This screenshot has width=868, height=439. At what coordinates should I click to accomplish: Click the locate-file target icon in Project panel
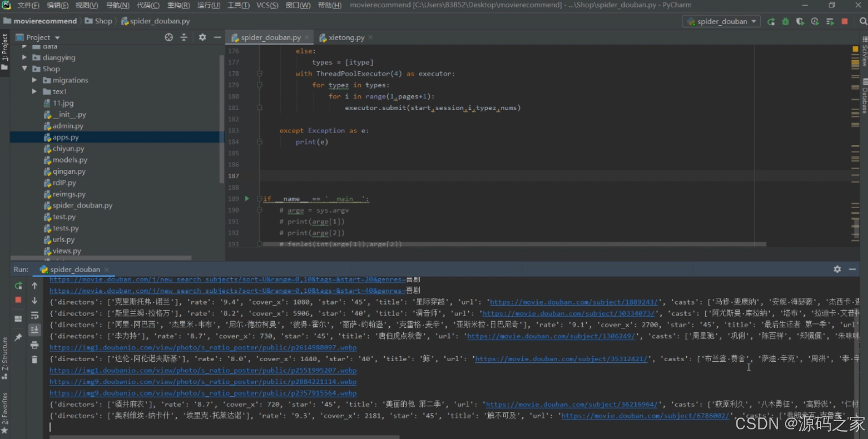[x=168, y=37]
